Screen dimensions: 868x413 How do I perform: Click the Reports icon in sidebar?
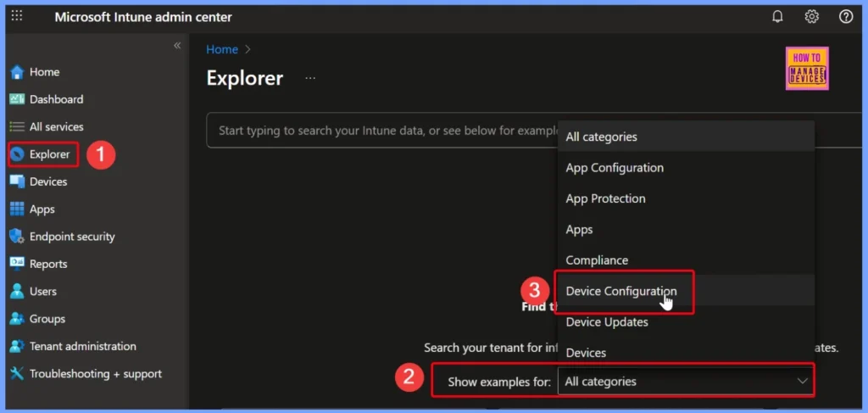[17, 264]
